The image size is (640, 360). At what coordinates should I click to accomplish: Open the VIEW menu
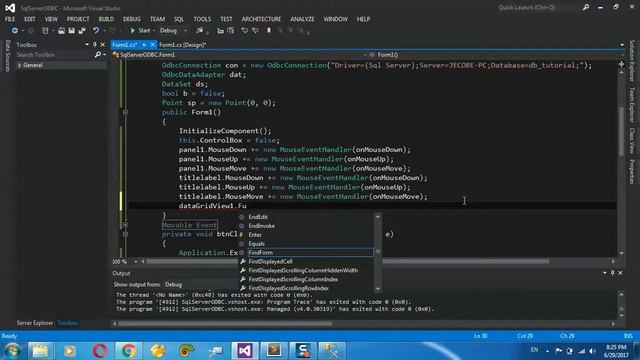[x=51, y=19]
